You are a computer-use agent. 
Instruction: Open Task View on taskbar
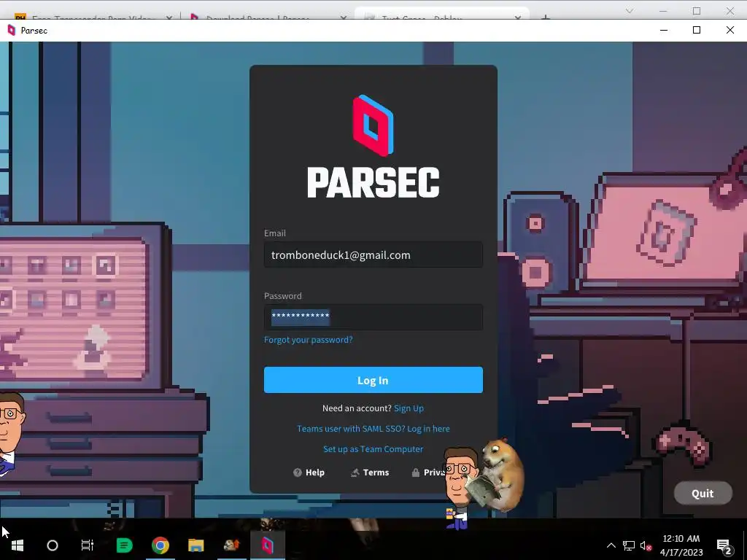(88, 545)
